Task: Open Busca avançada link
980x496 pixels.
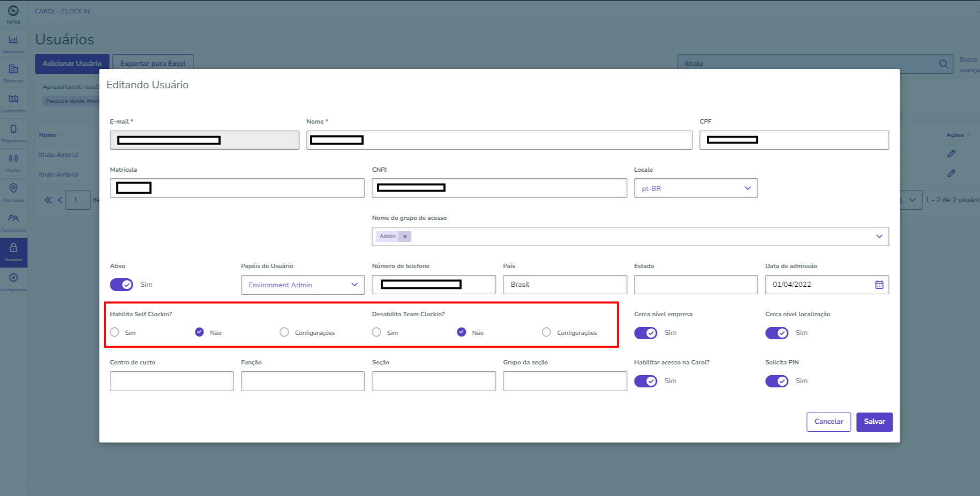Action: 969,65
